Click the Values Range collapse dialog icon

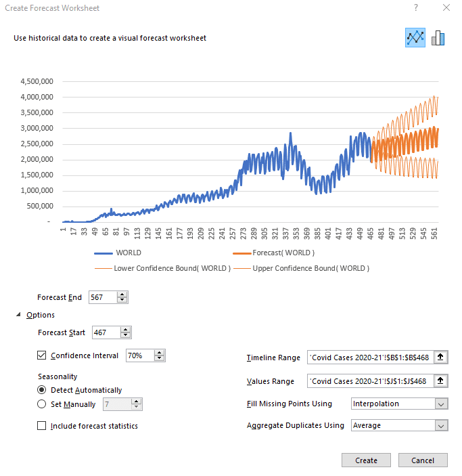[x=441, y=381]
